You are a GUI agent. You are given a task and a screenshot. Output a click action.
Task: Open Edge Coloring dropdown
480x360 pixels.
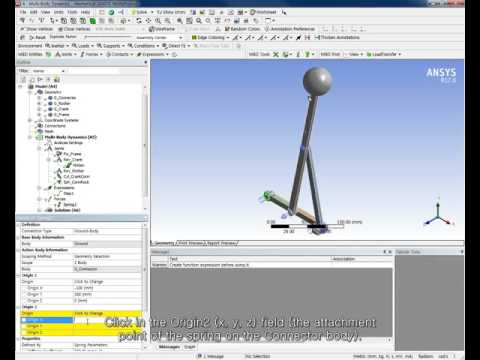tap(211, 37)
